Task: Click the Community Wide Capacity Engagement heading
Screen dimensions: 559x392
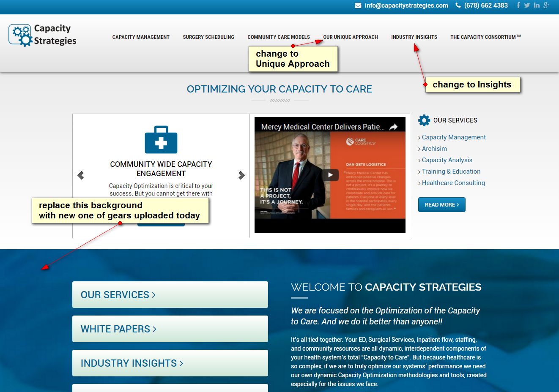Action: (x=161, y=169)
